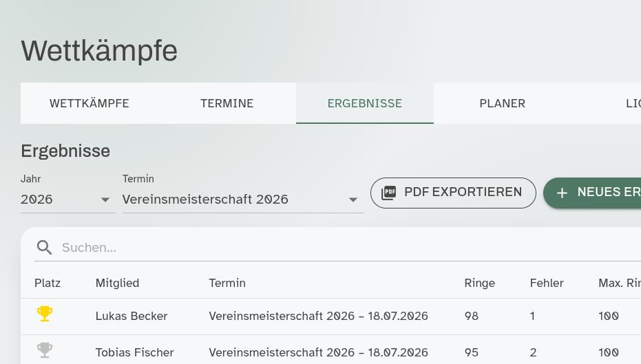This screenshot has width=641, height=364.
Task: Select the Ergebnisse tab
Action: point(365,103)
